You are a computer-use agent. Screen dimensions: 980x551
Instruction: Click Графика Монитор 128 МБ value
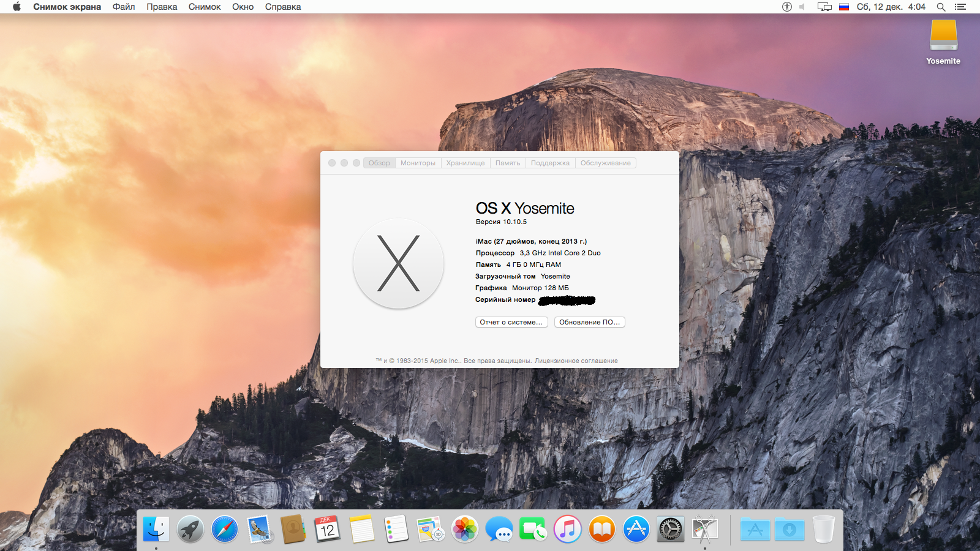pos(540,288)
